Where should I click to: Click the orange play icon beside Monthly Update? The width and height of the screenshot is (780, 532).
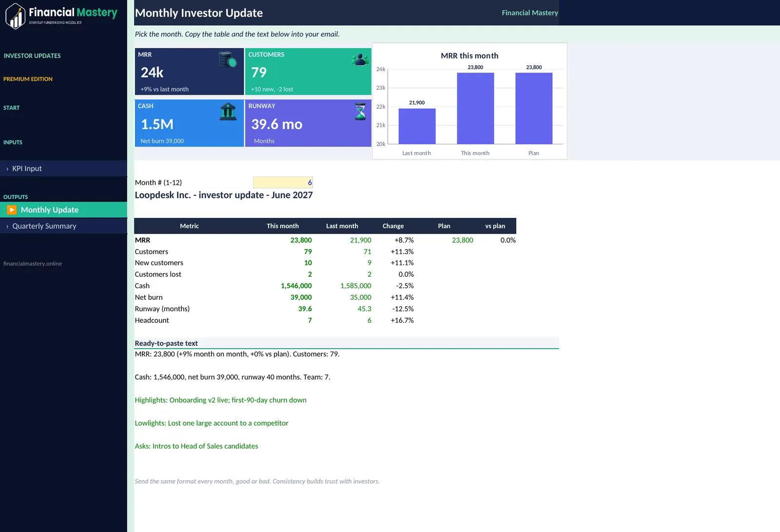click(12, 210)
